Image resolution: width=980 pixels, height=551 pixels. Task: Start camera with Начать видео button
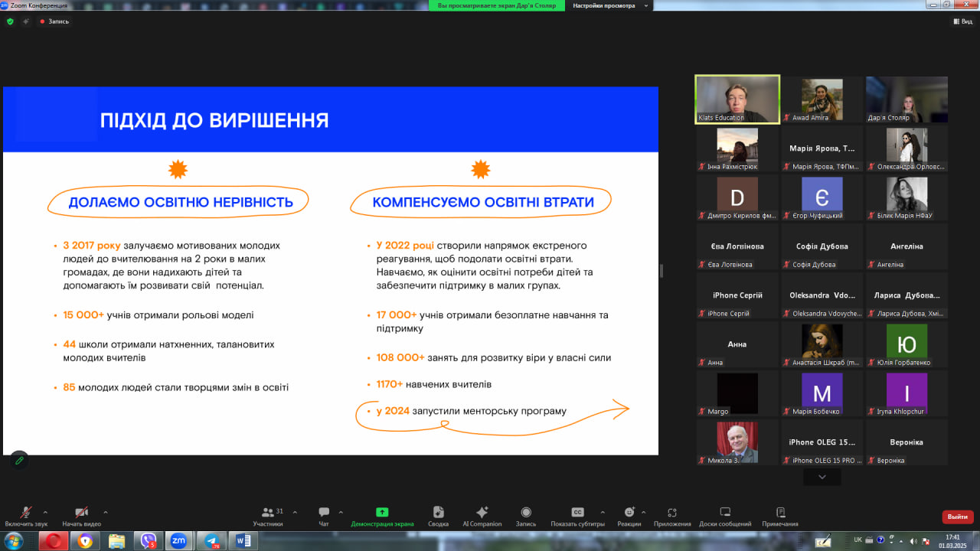[x=81, y=517]
